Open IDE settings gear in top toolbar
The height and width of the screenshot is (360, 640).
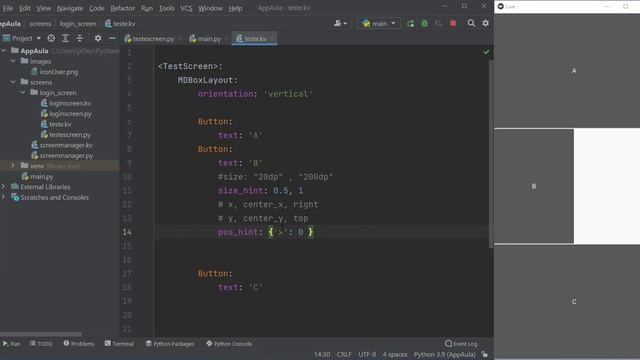(x=485, y=23)
